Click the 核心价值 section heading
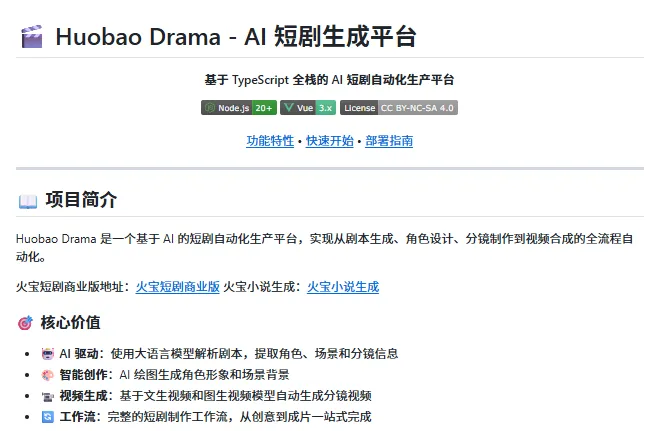Screen dimensions: 658x431 point(70,323)
